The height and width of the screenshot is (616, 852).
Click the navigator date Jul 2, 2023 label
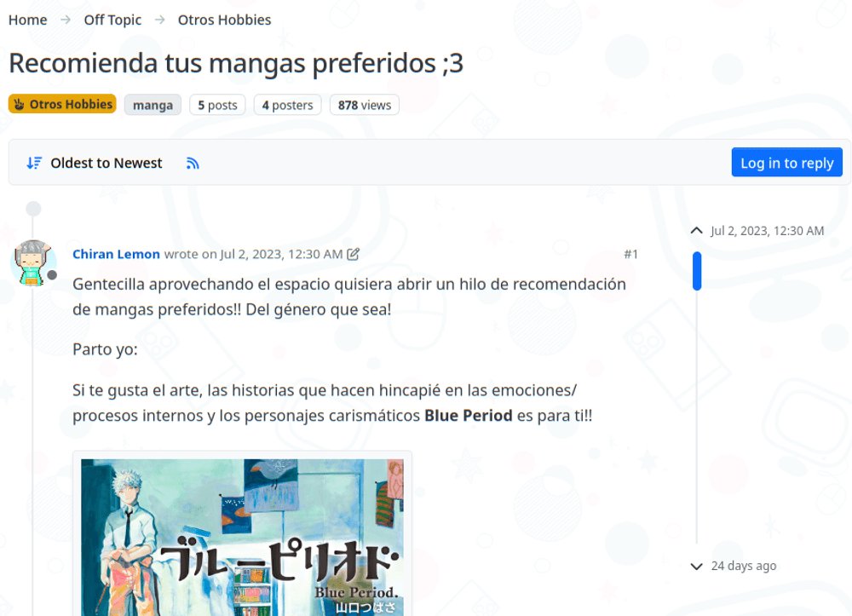tap(768, 231)
